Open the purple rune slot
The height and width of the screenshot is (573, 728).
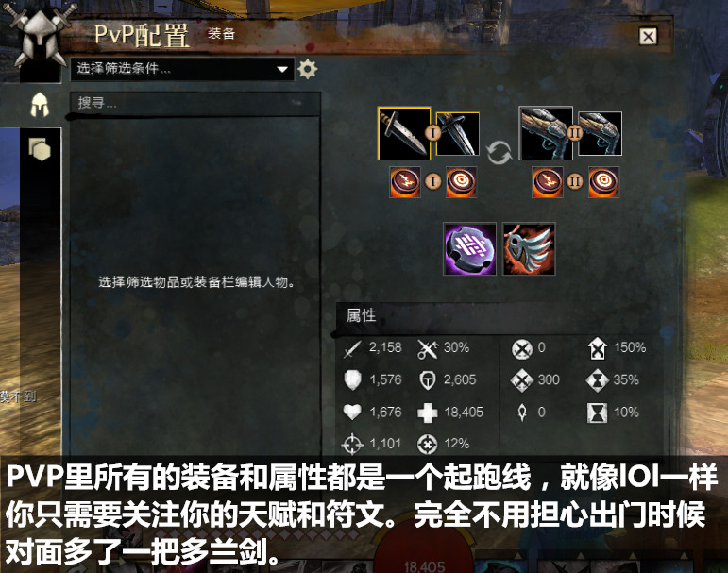[470, 249]
